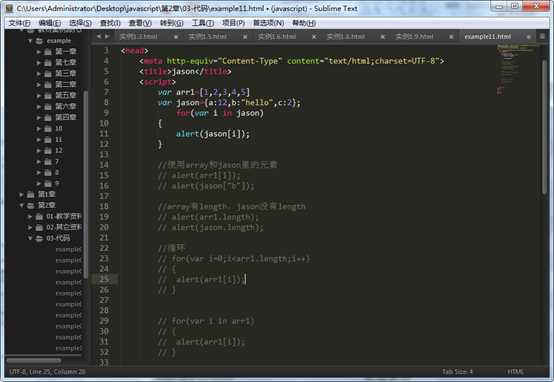Switch to the 实例1.6.html tab

pyautogui.click(x=277, y=36)
